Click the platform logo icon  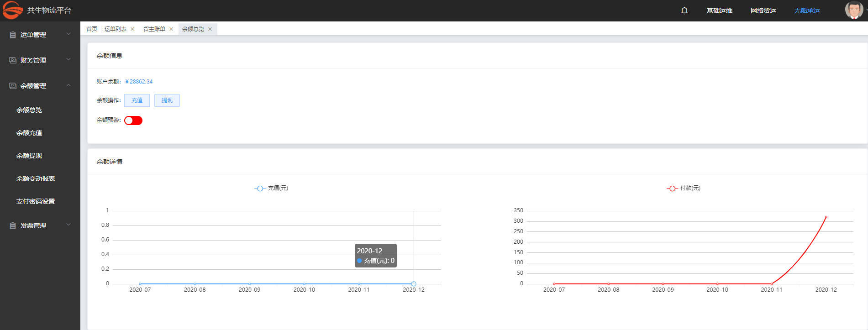[12, 10]
